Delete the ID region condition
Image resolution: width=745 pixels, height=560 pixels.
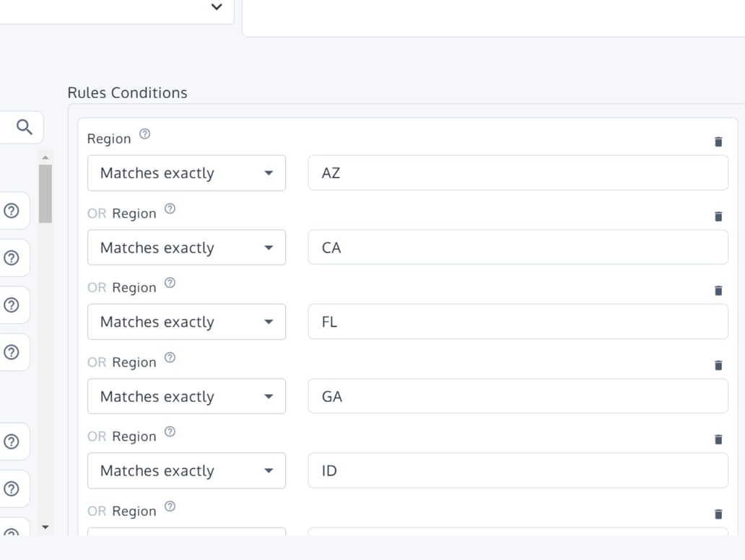click(x=718, y=439)
